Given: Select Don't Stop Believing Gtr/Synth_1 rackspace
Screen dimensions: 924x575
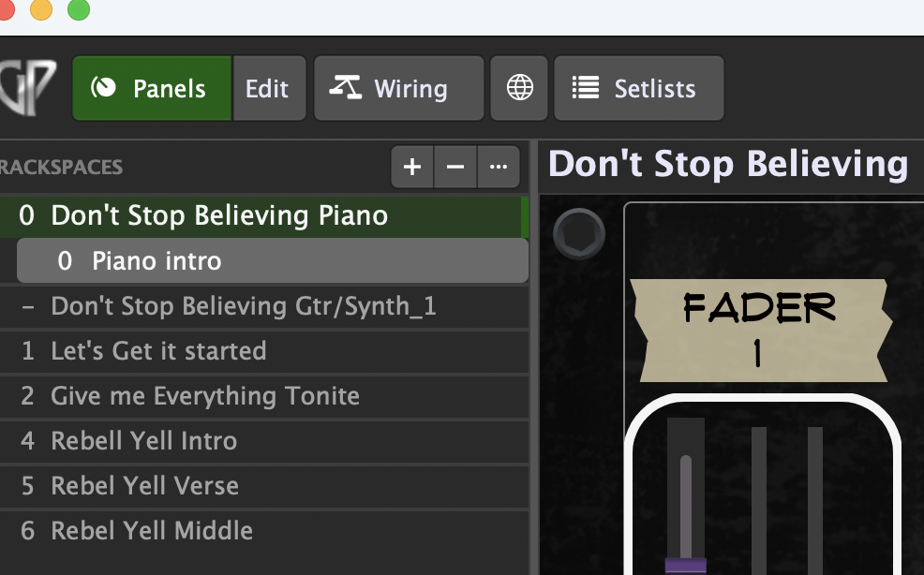Looking at the screenshot, I should click(x=244, y=306).
